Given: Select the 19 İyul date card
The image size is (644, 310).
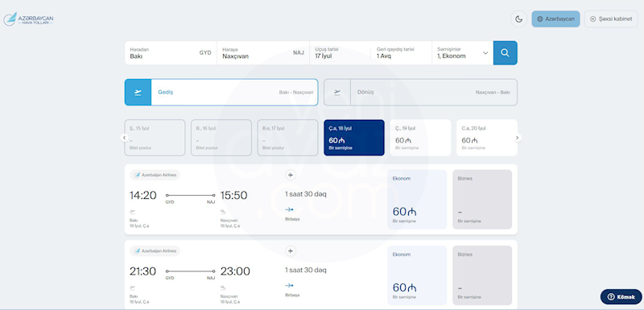Looking at the screenshot, I should click(420, 138).
